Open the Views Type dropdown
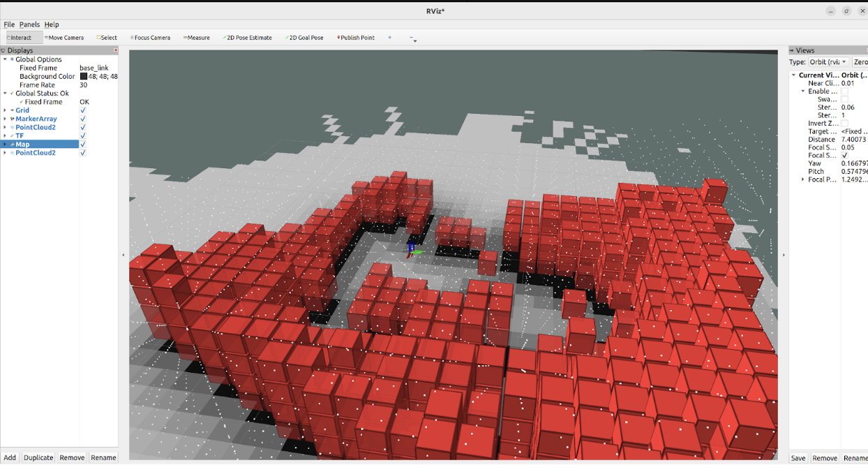Image resolution: width=868 pixels, height=465 pixels. click(829, 62)
